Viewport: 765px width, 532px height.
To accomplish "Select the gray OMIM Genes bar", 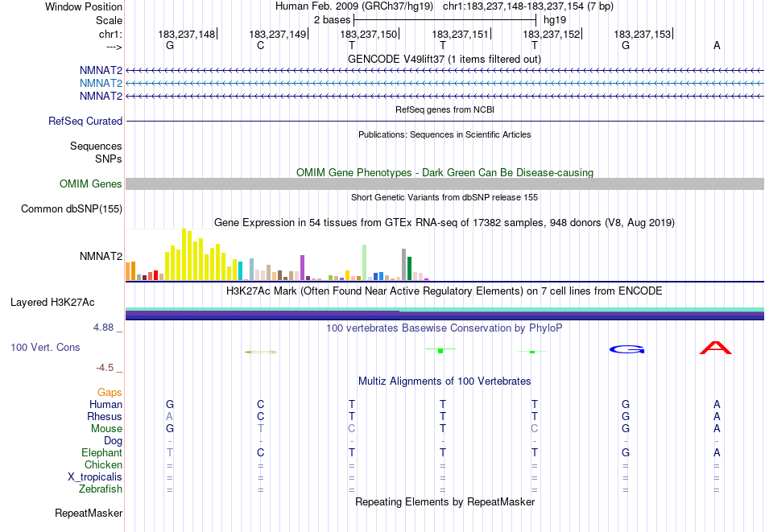I will pyautogui.click(x=445, y=184).
